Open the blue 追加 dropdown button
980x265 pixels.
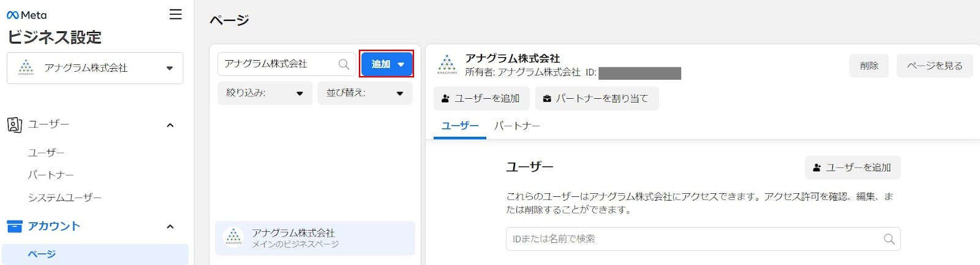point(386,64)
